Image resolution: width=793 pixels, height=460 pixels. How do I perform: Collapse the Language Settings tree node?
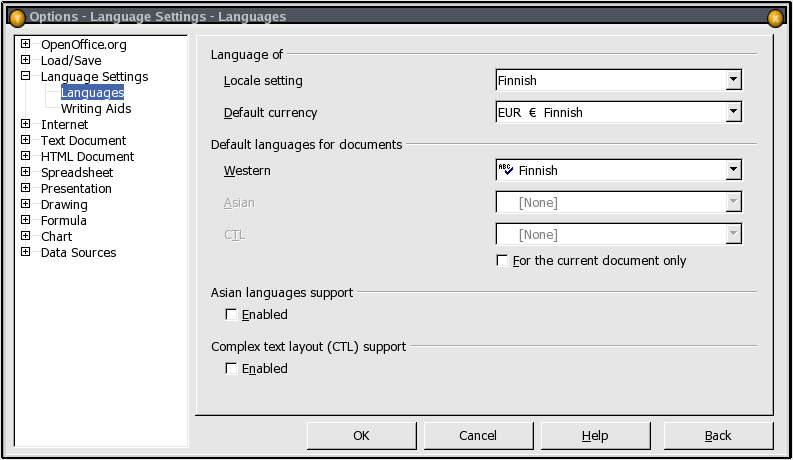click(25, 76)
